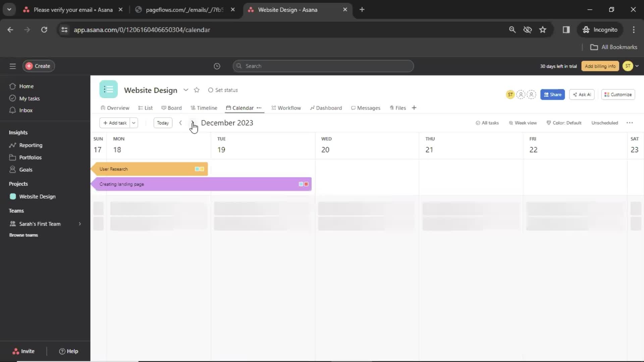Open the Inbox from the sidebar
The width and height of the screenshot is (644, 362).
(25, 110)
